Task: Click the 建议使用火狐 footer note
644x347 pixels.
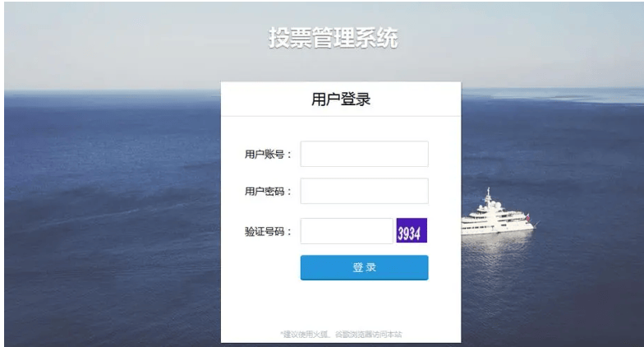Action: pos(340,335)
